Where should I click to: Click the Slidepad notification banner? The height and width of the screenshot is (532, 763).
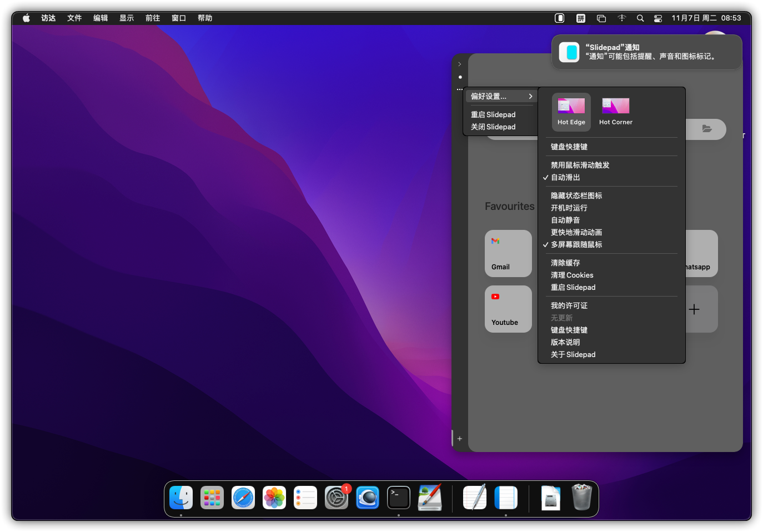(647, 52)
